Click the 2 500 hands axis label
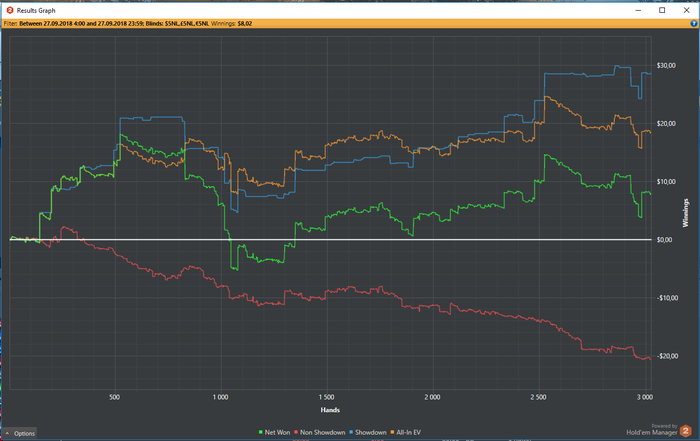 (x=538, y=397)
